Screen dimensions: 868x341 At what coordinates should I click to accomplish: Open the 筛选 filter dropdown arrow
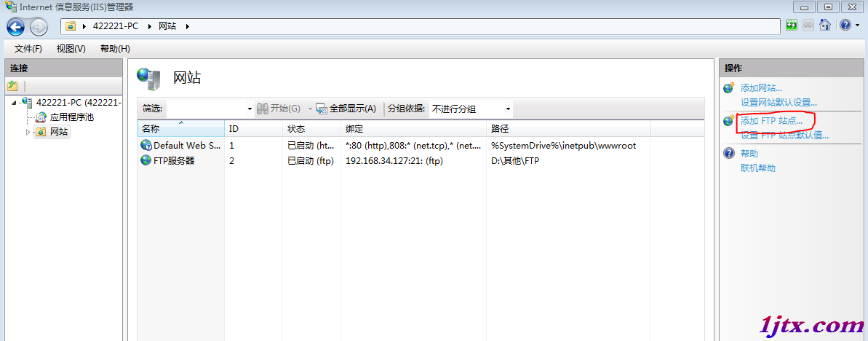[x=250, y=109]
